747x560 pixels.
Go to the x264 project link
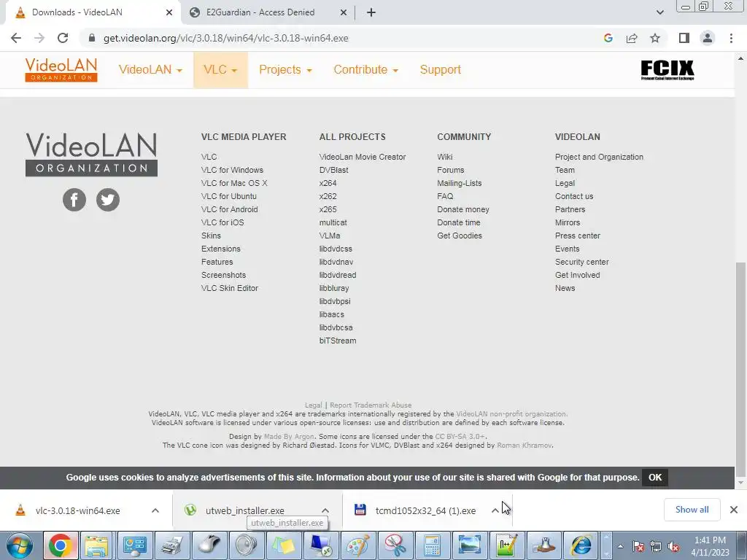click(328, 183)
